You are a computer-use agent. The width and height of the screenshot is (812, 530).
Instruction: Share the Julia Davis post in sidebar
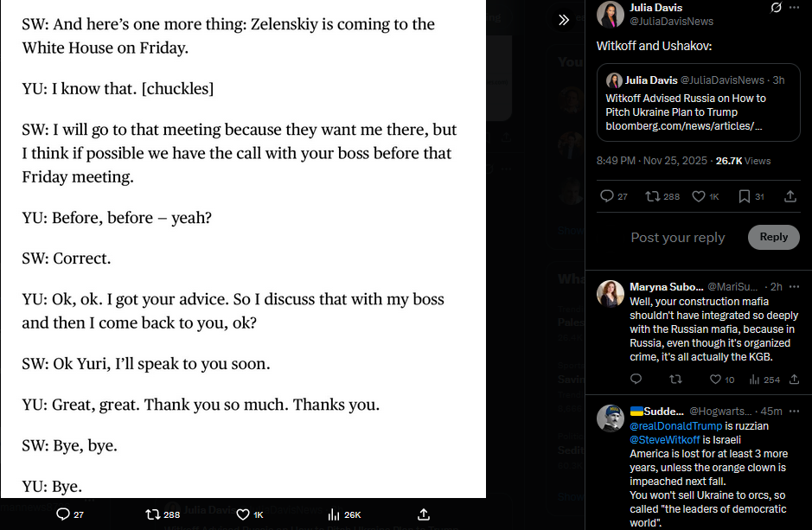pyautogui.click(x=790, y=196)
